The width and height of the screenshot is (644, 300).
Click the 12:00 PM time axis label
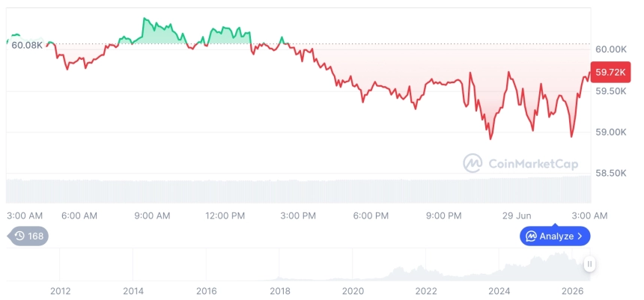pos(225,216)
